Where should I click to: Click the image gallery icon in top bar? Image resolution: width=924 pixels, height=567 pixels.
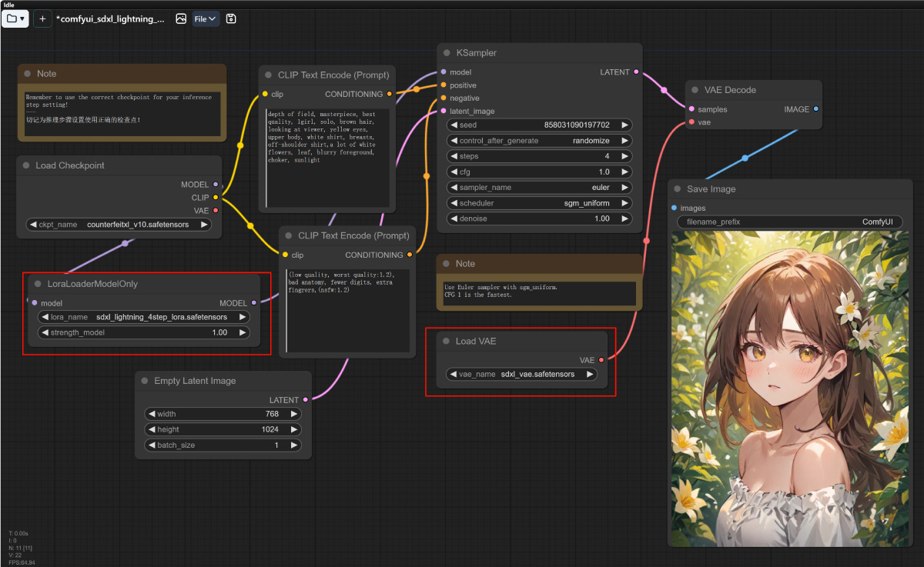point(181,18)
